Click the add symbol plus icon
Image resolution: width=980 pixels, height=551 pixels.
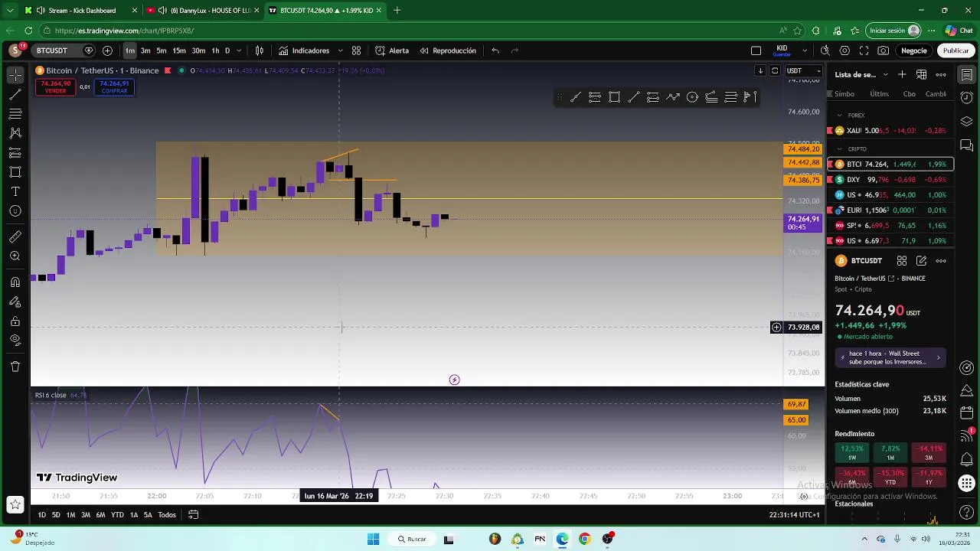(107, 51)
